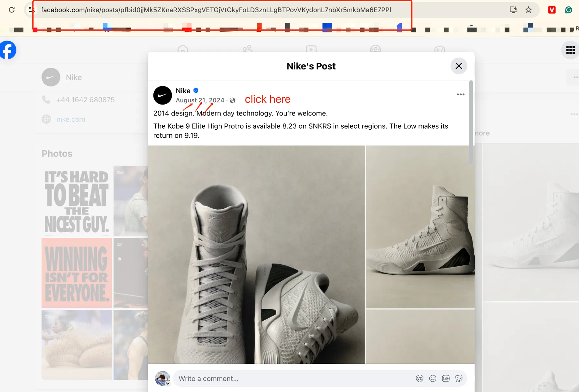This screenshot has height=392, width=579.
Task: Select the Facebook post URL in address bar
Action: (x=216, y=10)
